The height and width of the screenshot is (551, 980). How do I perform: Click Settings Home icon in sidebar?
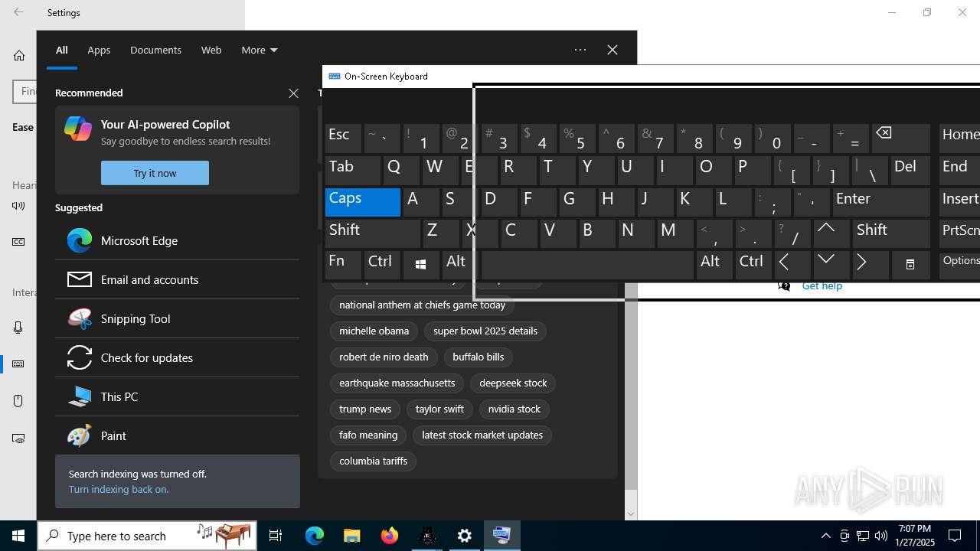pos(19,55)
